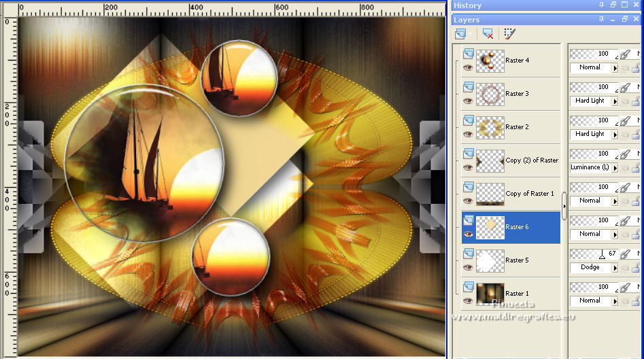
Task: Open blend mode dropdown for Raster 6
Action: pyautogui.click(x=615, y=235)
